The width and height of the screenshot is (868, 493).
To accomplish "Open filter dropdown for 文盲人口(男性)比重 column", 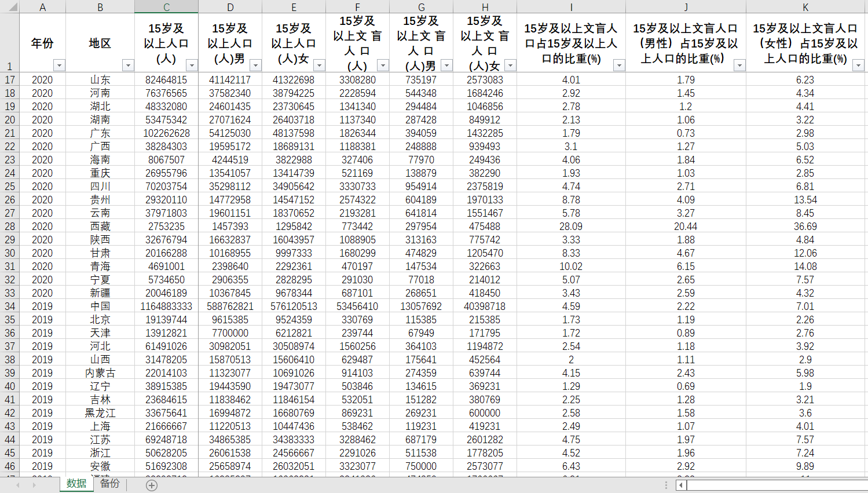I will (x=739, y=65).
